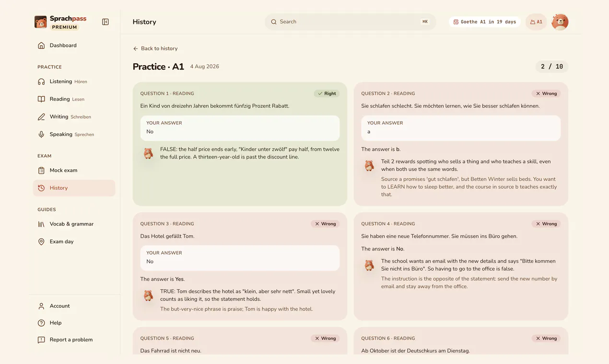Open Writing practice section

74,117
